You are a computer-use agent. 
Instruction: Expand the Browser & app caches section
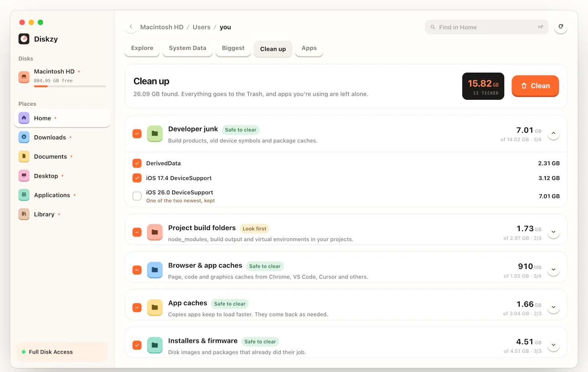coord(553,269)
